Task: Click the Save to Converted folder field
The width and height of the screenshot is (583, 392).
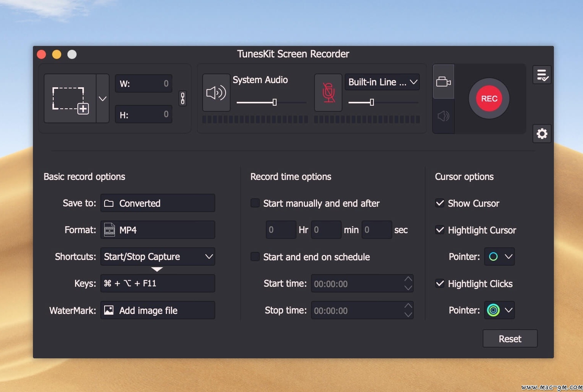Action: click(158, 203)
